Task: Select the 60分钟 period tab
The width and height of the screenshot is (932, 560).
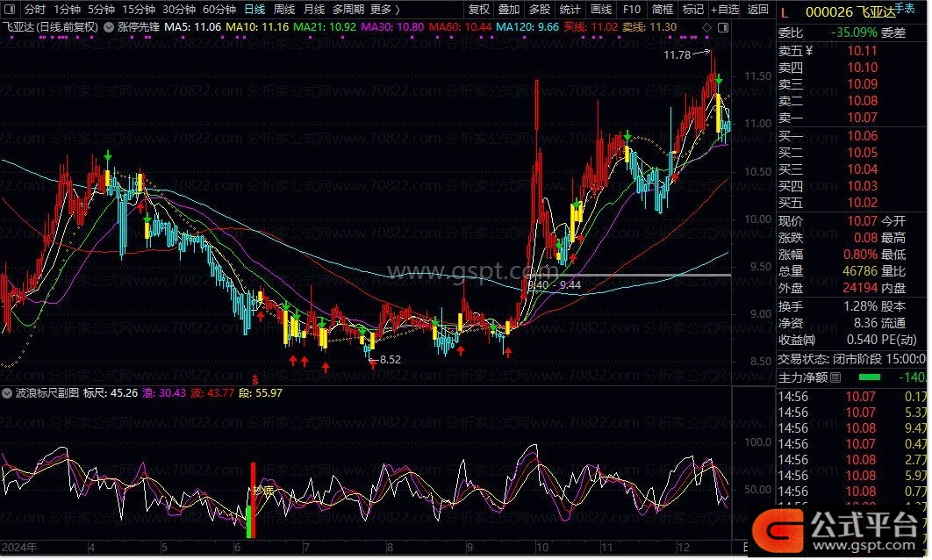Action: [219, 10]
